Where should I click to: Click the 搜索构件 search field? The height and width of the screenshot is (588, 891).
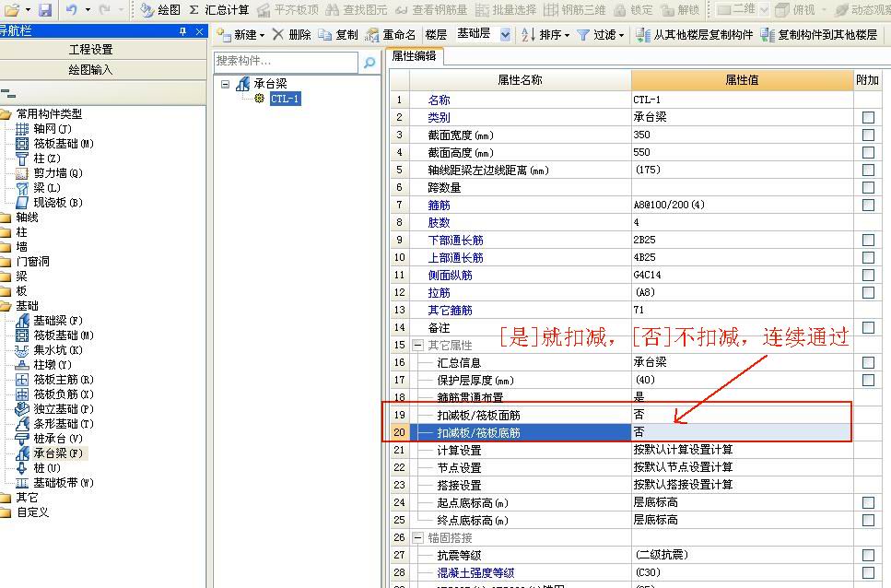click(x=286, y=62)
